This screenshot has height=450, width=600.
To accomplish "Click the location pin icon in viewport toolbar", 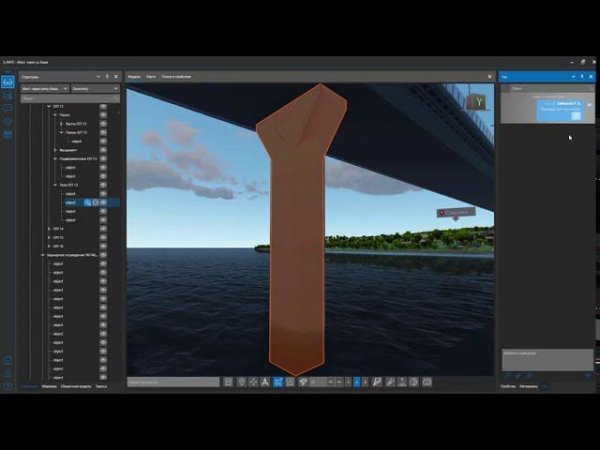I will [x=241, y=382].
